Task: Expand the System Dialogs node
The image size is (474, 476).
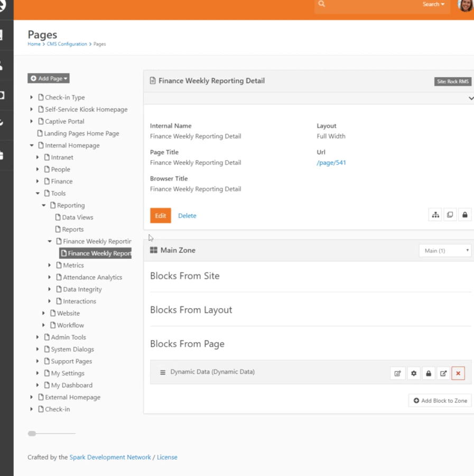Action: (x=38, y=349)
